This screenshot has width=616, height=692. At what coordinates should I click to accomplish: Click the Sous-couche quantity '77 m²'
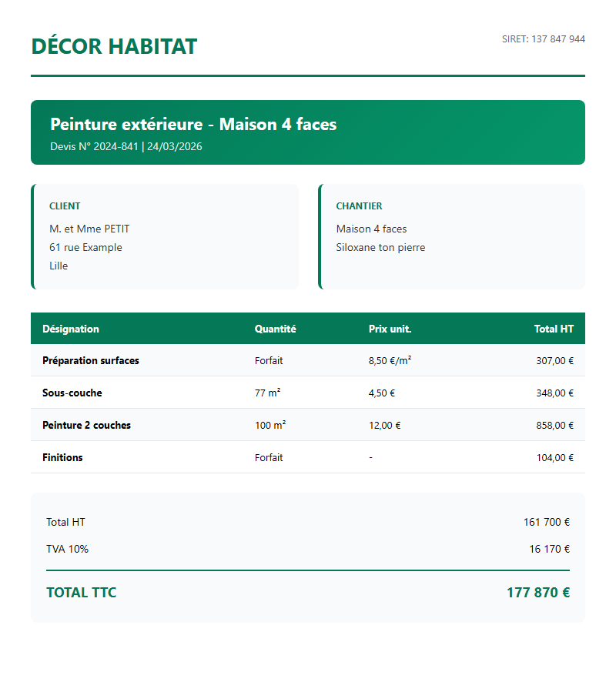coord(267,393)
